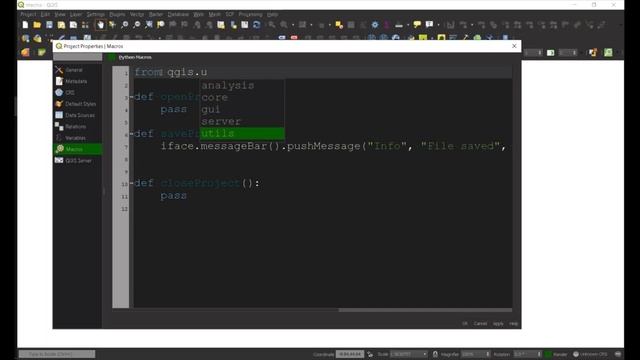Click the Unknown CRS status bar button
640x360 pixels.
tap(590, 354)
